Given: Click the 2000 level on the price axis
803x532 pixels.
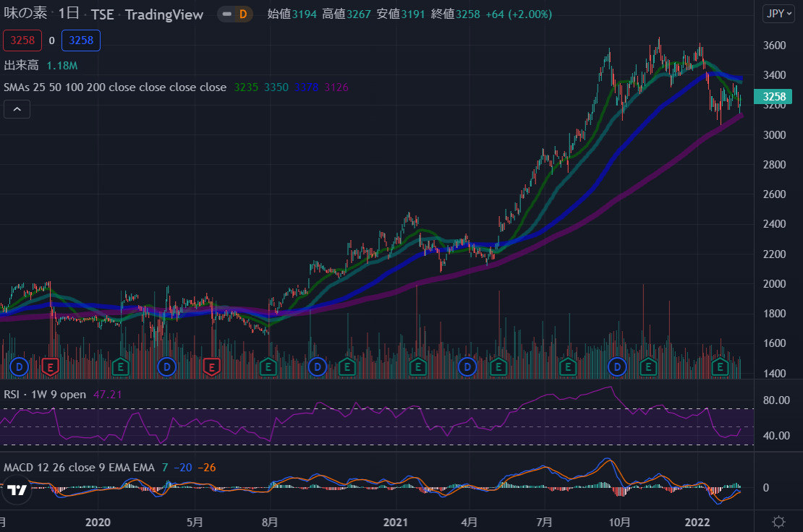Looking at the screenshot, I should click(774, 284).
